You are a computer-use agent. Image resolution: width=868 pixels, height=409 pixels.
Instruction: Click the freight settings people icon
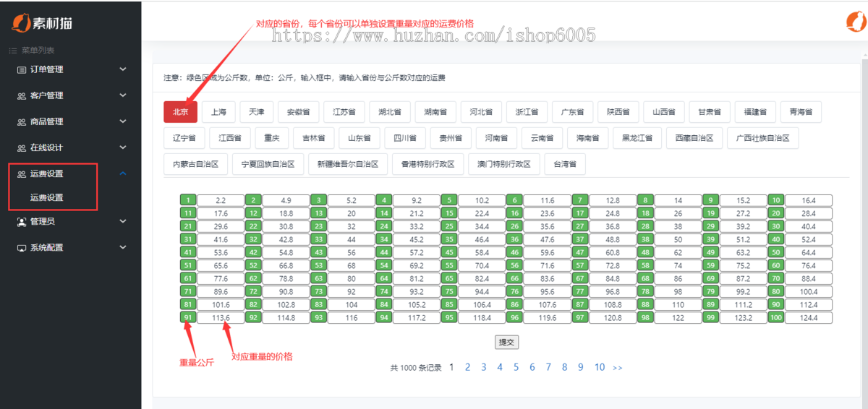click(x=22, y=173)
